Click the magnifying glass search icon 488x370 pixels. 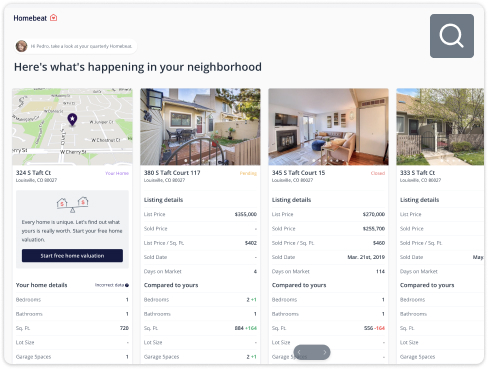pyautogui.click(x=452, y=36)
